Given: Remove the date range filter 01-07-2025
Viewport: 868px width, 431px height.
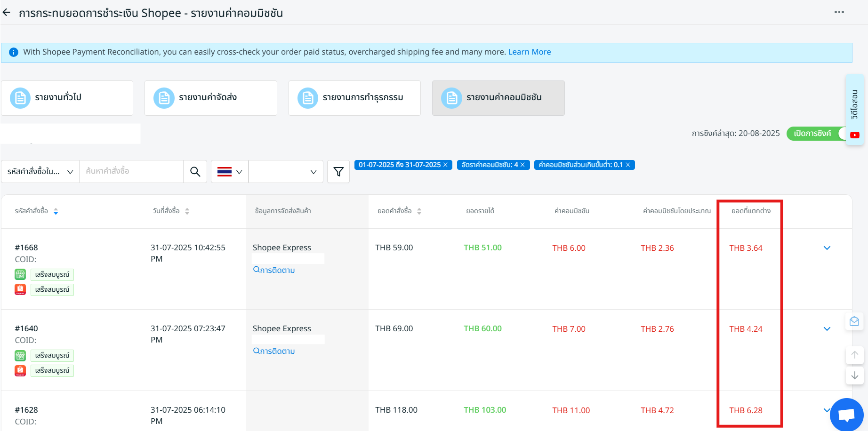Looking at the screenshot, I should [445, 165].
